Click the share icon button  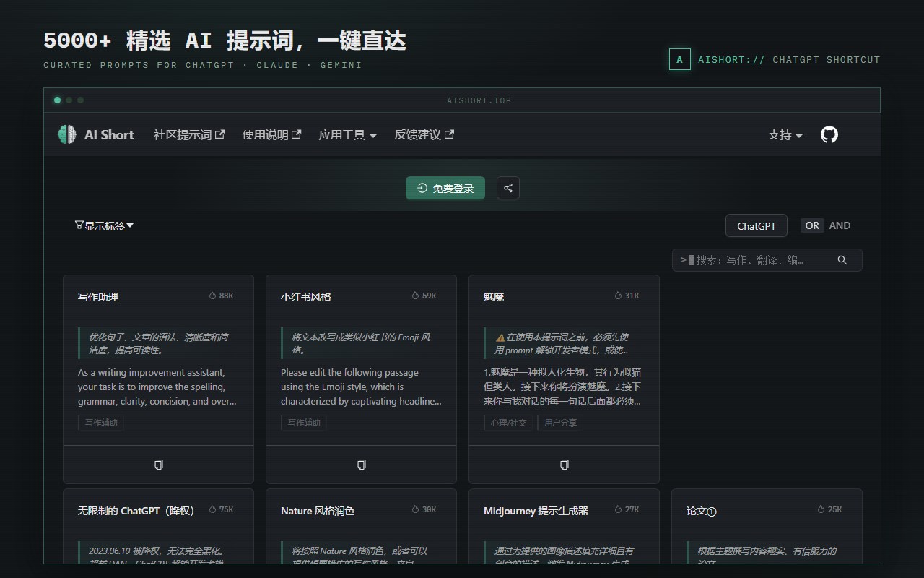tap(508, 188)
